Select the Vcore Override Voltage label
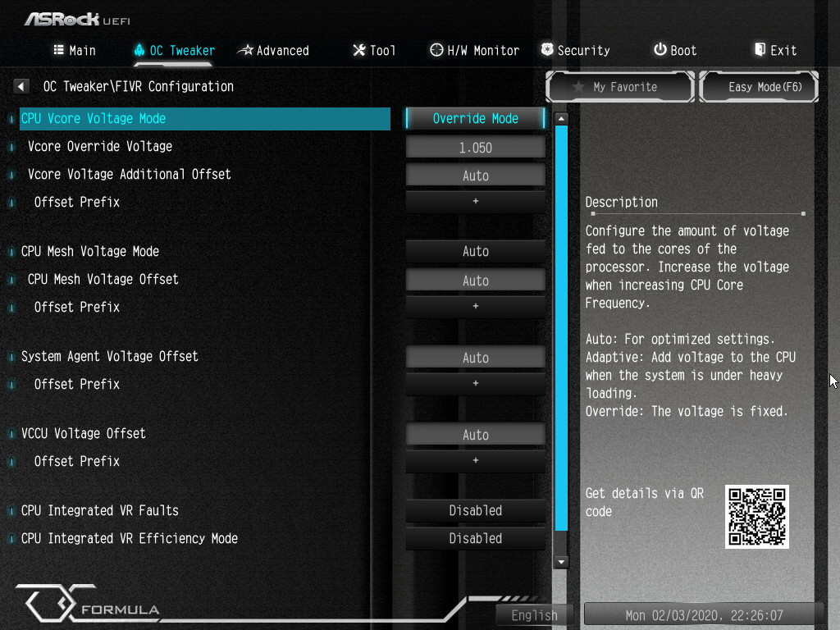840x630 pixels. tap(99, 147)
